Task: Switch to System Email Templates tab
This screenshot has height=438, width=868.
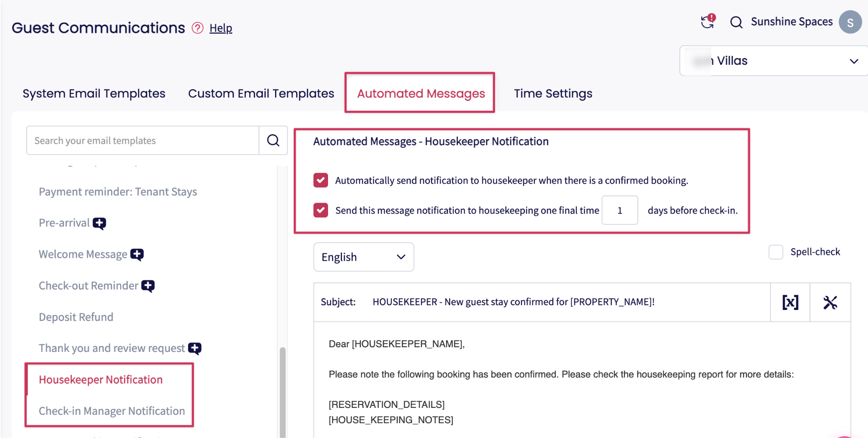Action: pos(94,93)
